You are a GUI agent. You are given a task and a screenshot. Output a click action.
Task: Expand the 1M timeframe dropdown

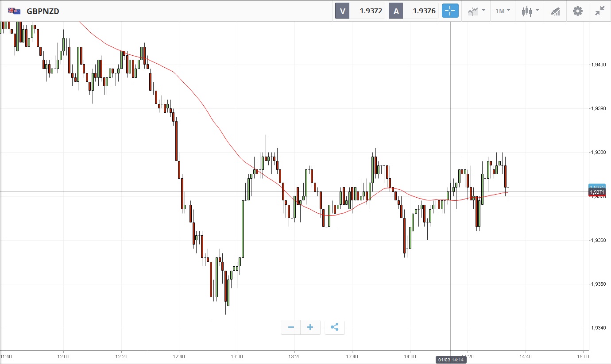tap(503, 11)
